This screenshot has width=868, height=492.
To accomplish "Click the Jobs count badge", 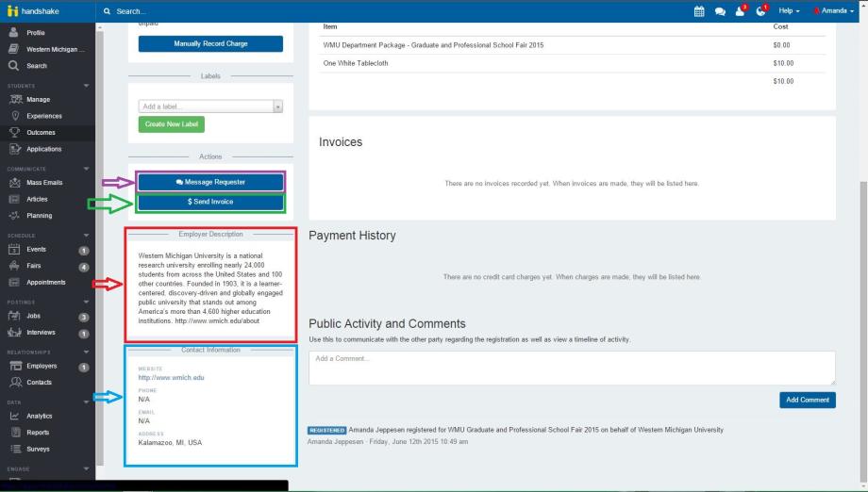I will coord(84,318).
